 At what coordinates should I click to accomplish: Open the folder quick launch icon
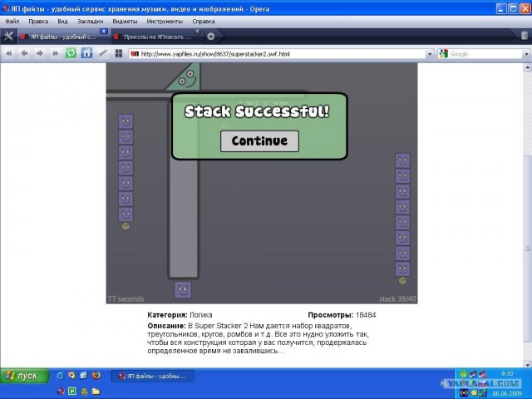point(96,392)
